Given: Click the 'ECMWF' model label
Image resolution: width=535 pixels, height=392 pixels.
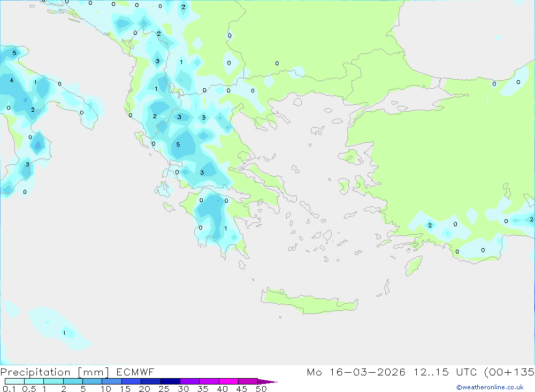Looking at the screenshot, I should pos(135,372).
